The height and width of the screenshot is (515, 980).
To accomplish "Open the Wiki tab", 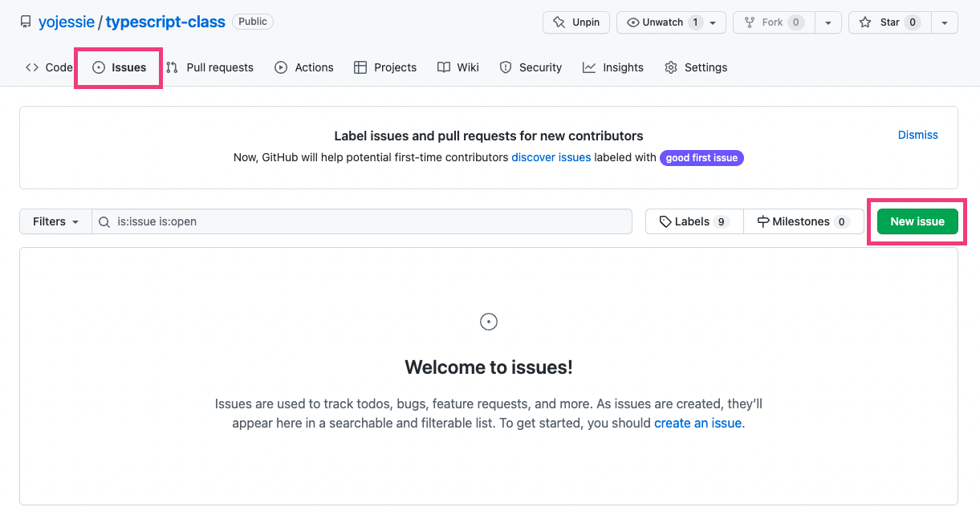I will pos(458,67).
